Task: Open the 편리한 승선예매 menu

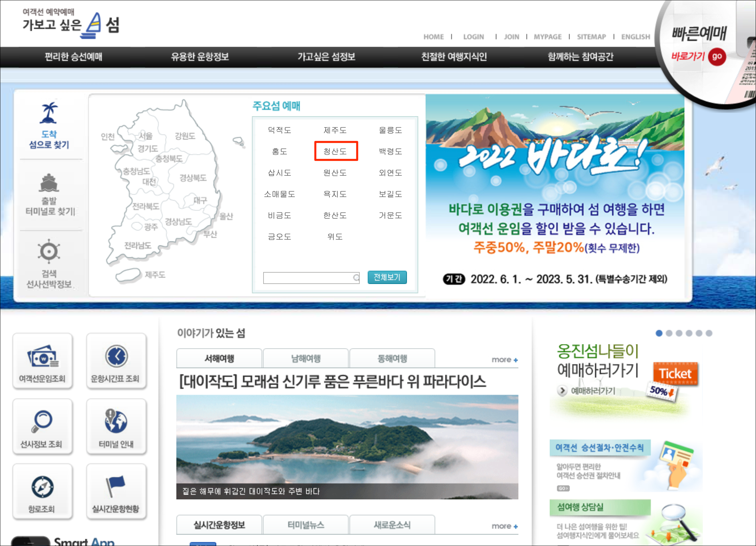Action: tap(73, 57)
